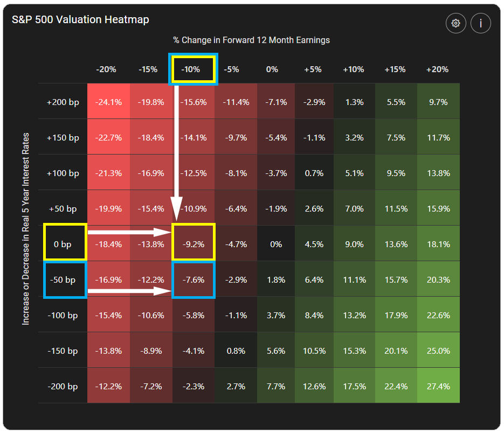This screenshot has height=434, width=504.
Task: Select the brightest green 27.4% cell
Action: pos(438,386)
